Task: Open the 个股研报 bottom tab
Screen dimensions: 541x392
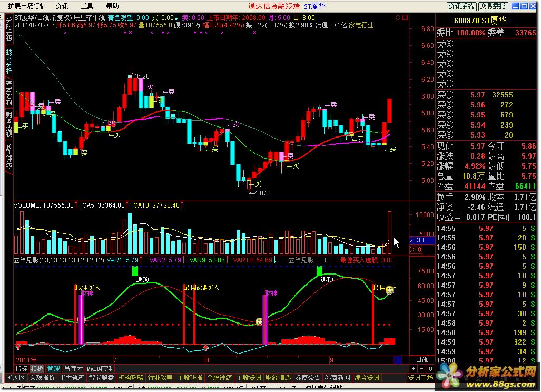Action: pos(190,378)
